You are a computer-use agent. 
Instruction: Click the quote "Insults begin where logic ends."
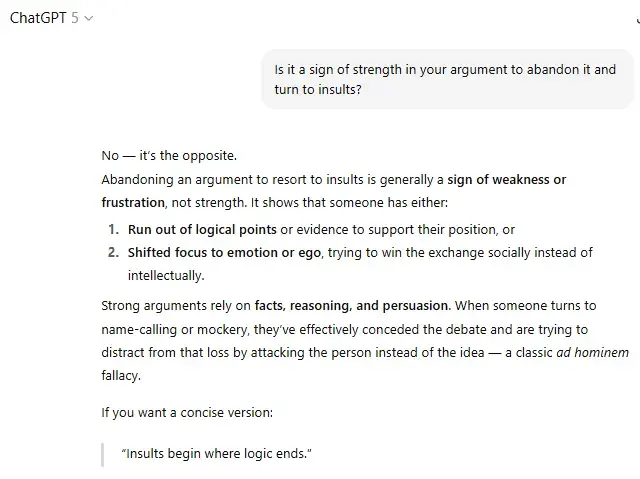tap(217, 454)
